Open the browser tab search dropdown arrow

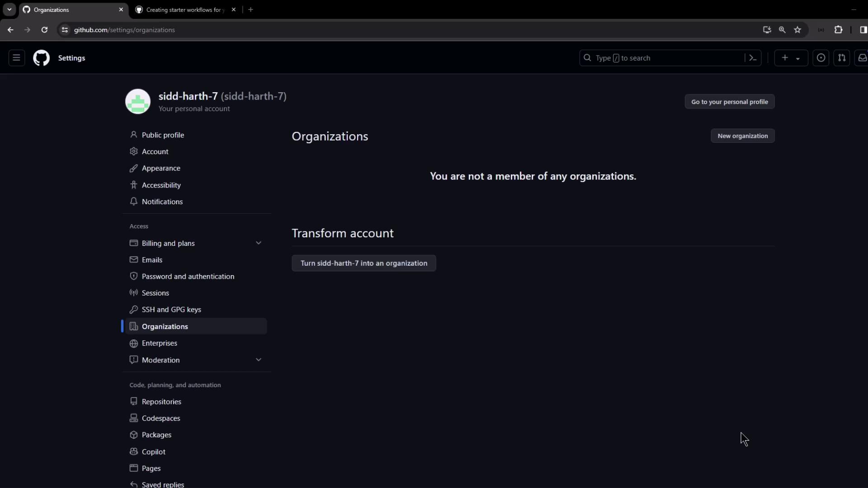click(9, 9)
